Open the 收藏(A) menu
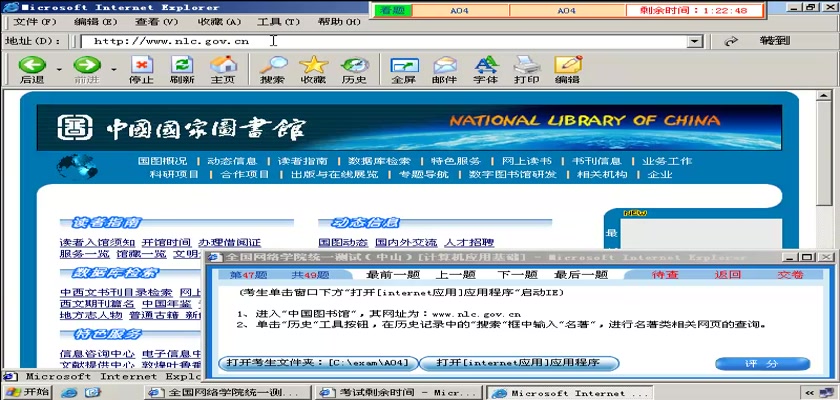Viewport: 840px width, 400px height. pos(220,21)
